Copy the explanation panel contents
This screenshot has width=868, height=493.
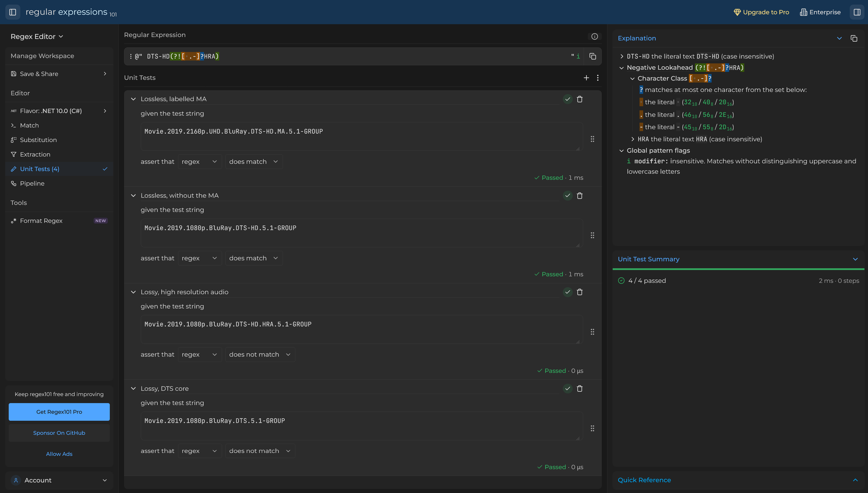click(x=854, y=39)
